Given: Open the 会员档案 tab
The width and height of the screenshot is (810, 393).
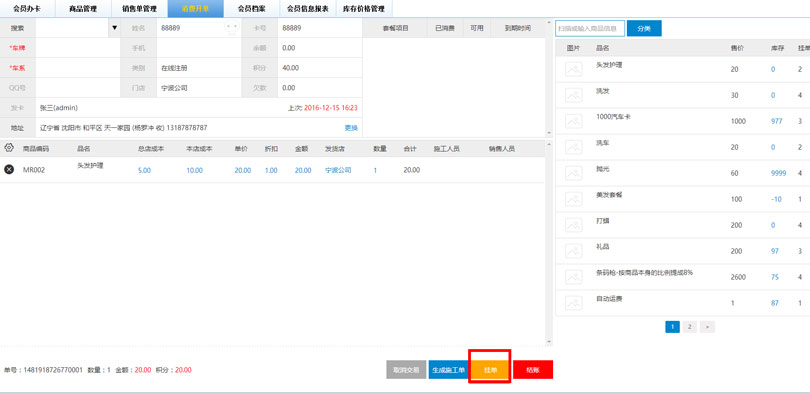Looking at the screenshot, I should 252,8.
